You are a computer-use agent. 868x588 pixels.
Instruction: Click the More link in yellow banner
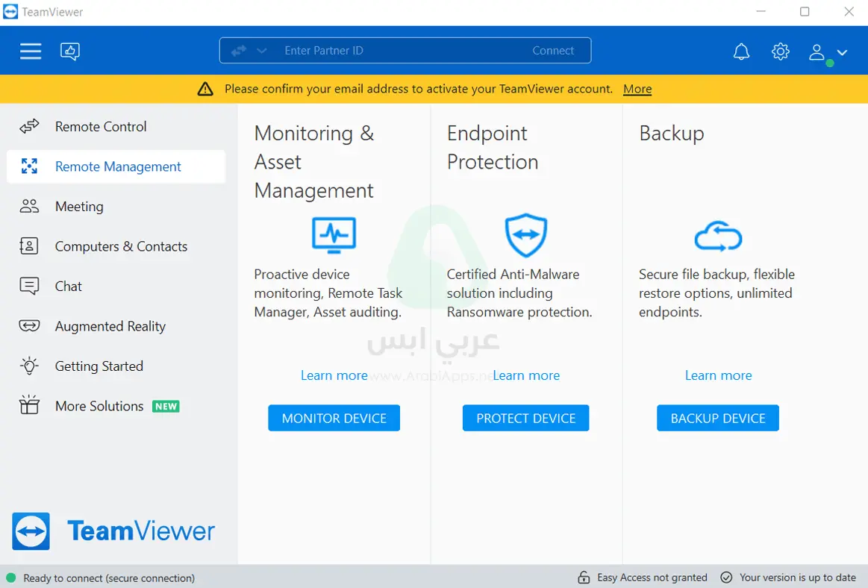[637, 89]
